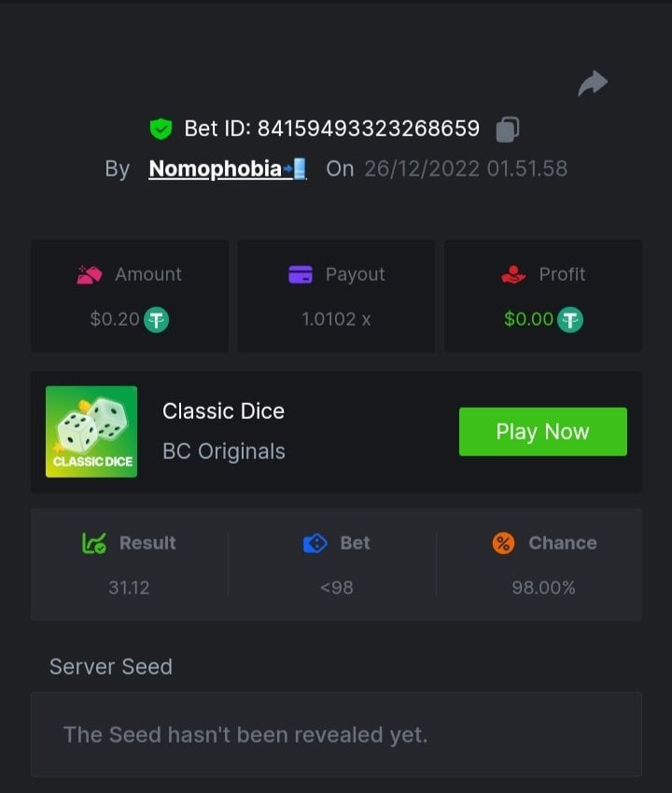Click the green Result chart icon
This screenshot has width=672, height=793.
pyautogui.click(x=94, y=543)
